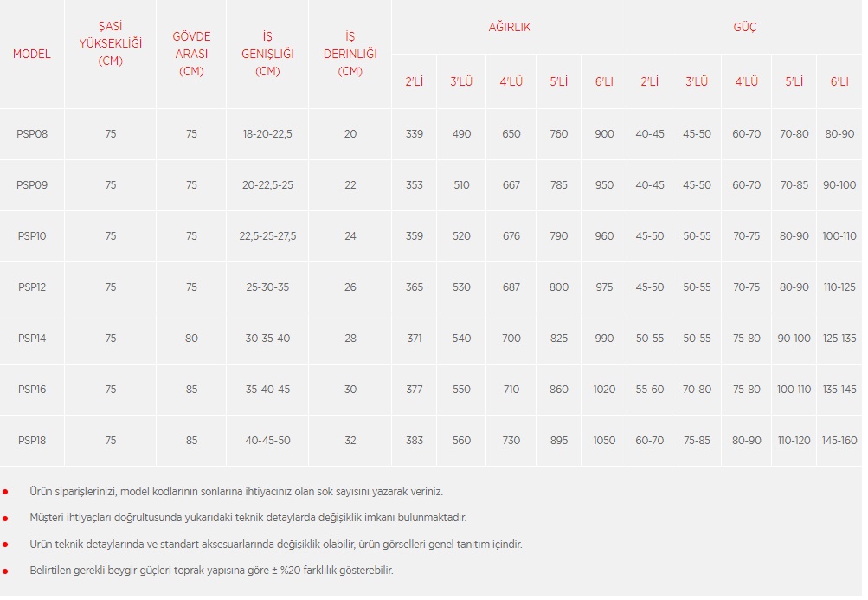Select the PSP08 model row label
This screenshot has width=868, height=600.
(x=32, y=134)
